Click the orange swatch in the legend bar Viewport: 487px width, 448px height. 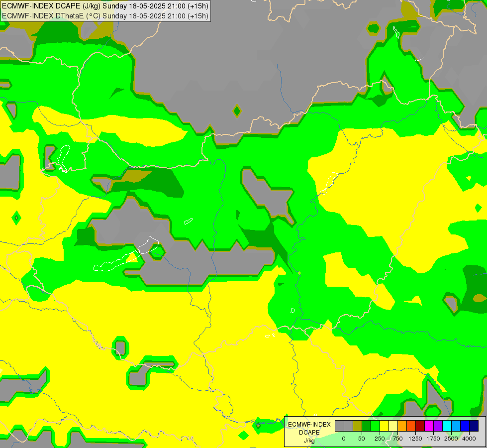[402, 426]
